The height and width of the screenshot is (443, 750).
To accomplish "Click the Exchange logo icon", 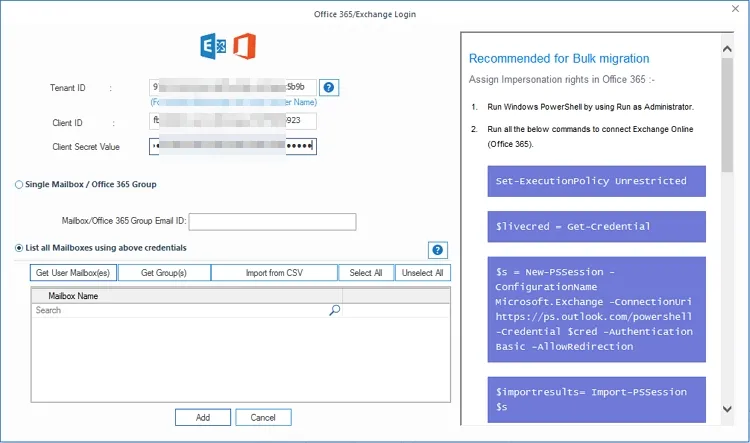I will [213, 46].
